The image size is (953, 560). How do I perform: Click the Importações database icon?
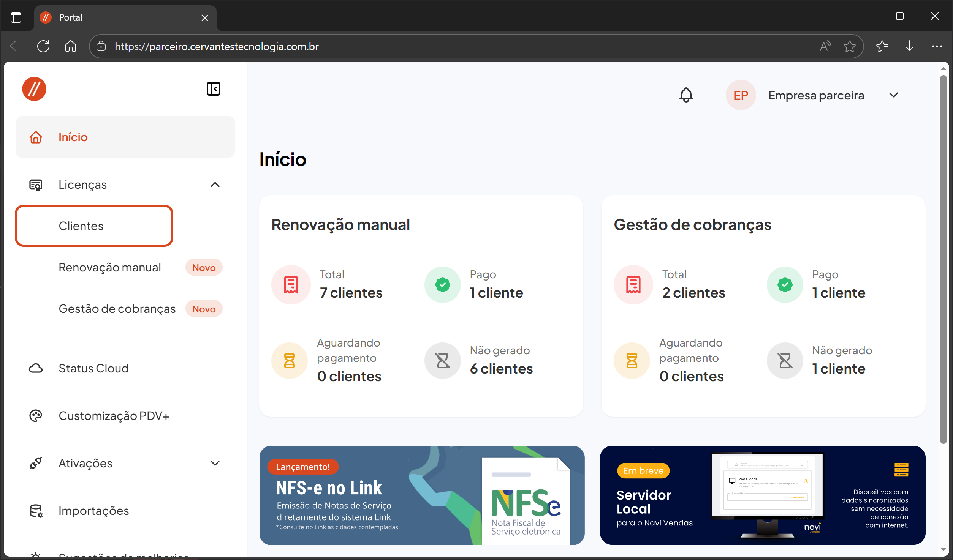click(36, 511)
